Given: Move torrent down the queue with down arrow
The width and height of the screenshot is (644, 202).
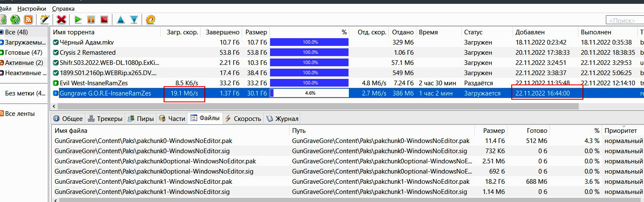Looking at the screenshot, I should [134, 19].
